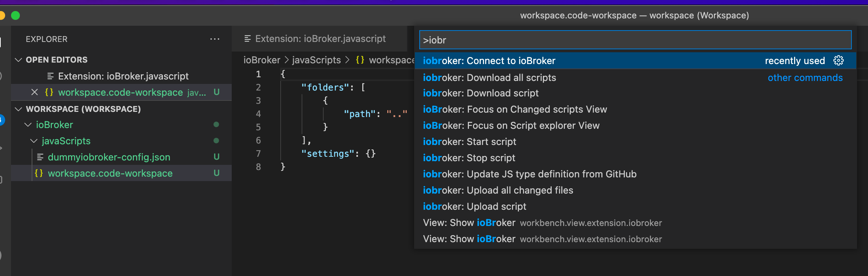
Task: Click the command palette input field
Action: (x=635, y=40)
